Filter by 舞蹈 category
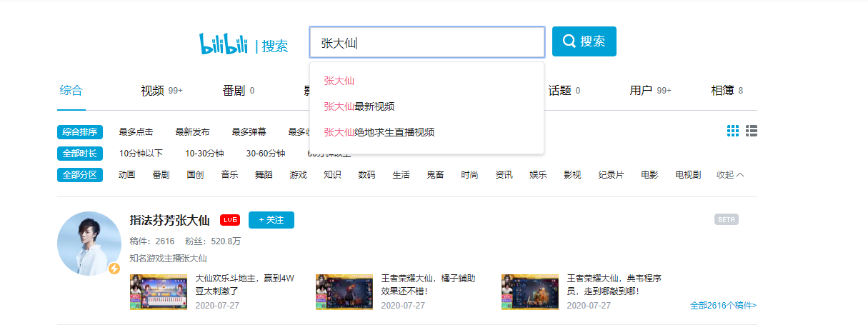 [x=264, y=175]
